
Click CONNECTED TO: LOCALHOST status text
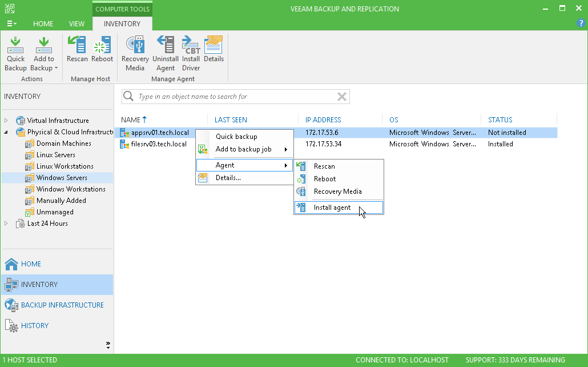tap(402, 360)
